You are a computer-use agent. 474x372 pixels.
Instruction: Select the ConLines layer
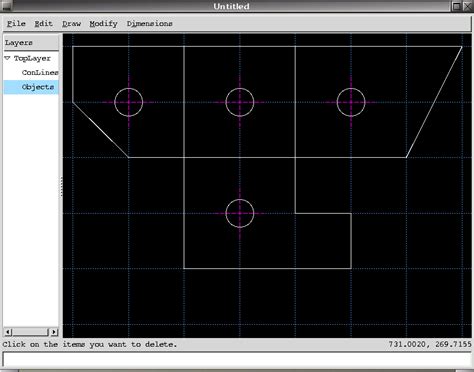40,72
